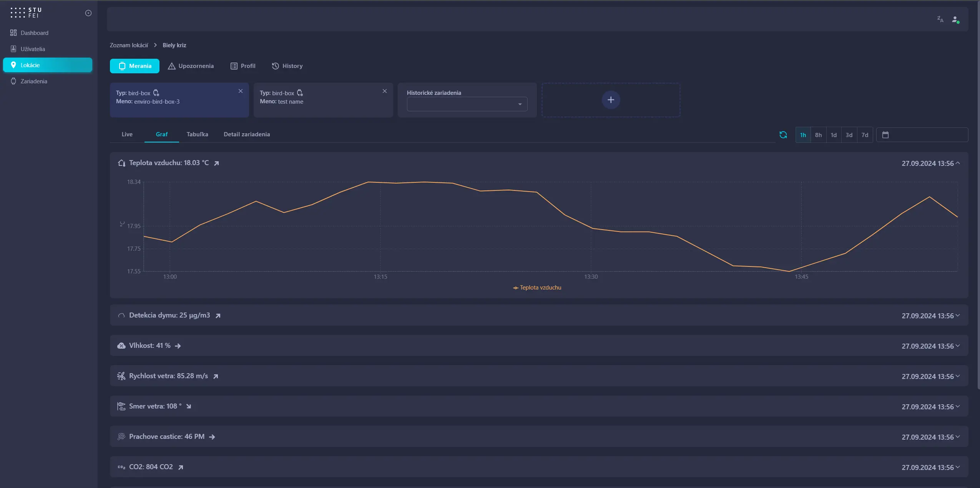Toggle Teplota vzduchu legend color marker
Image resolution: width=980 pixels, height=488 pixels.
[x=515, y=288]
